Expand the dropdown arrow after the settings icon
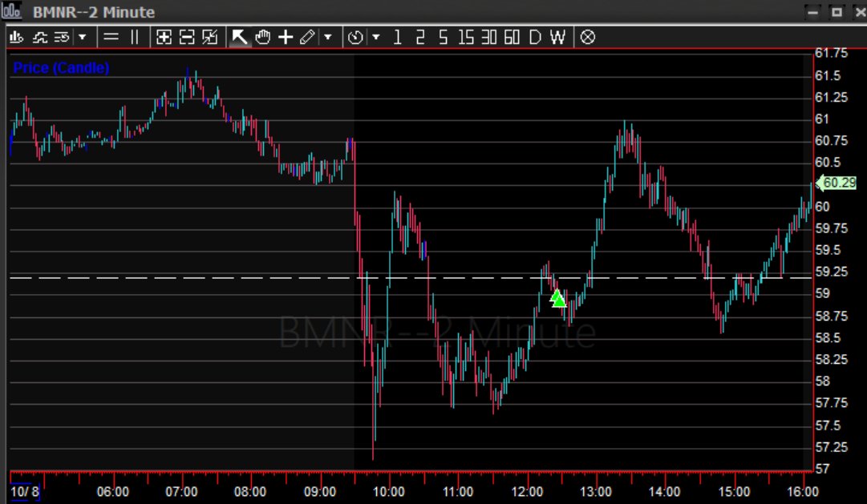Image resolution: width=867 pixels, height=504 pixels. [x=83, y=37]
